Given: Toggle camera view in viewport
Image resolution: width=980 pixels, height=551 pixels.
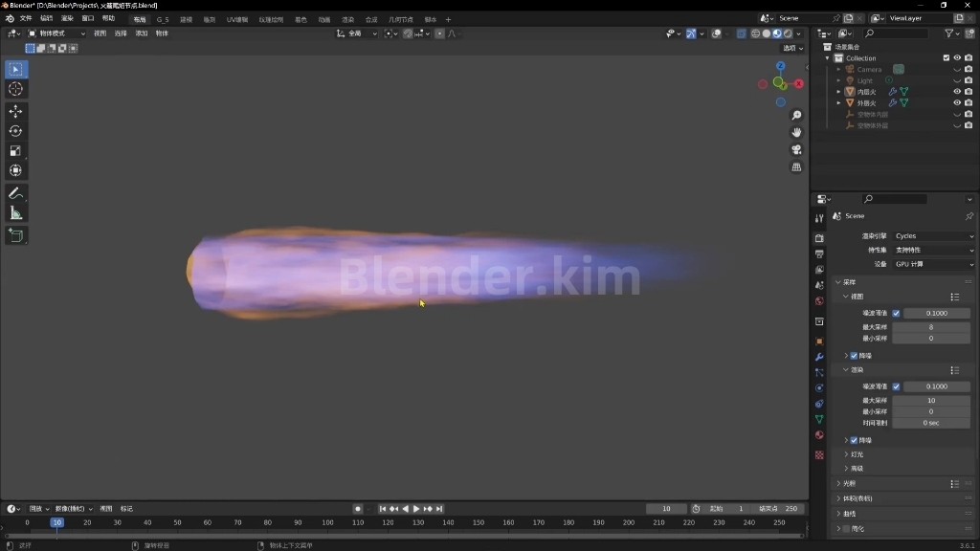Looking at the screenshot, I should tap(796, 150).
